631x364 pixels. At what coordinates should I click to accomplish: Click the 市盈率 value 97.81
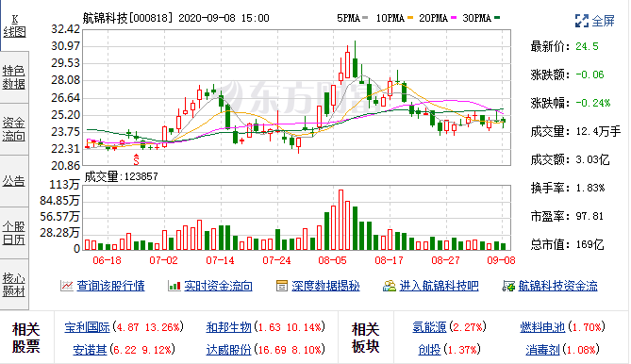tap(589, 216)
